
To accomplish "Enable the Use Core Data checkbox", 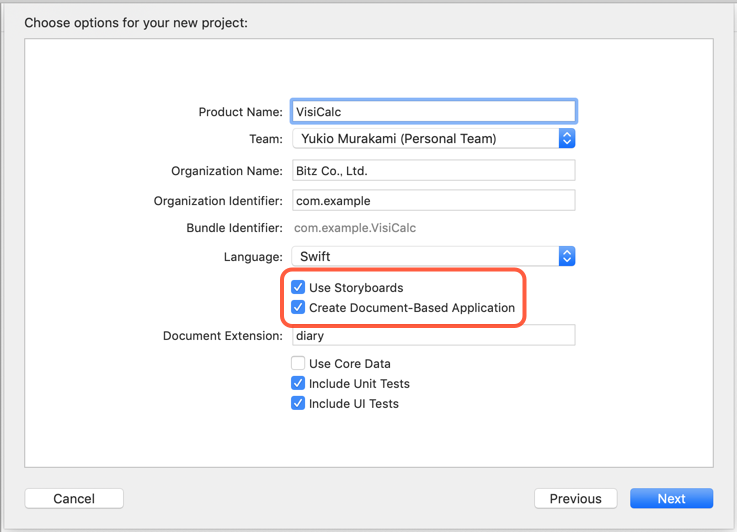I will point(298,363).
